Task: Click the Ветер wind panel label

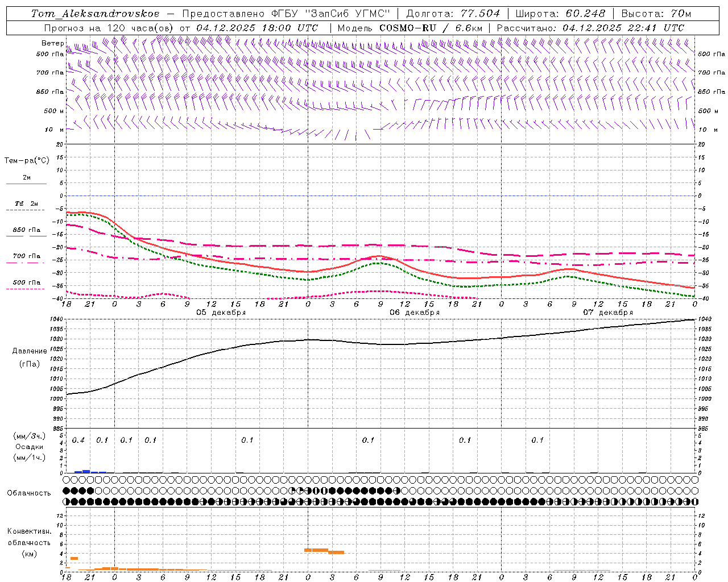Action: tap(53, 43)
